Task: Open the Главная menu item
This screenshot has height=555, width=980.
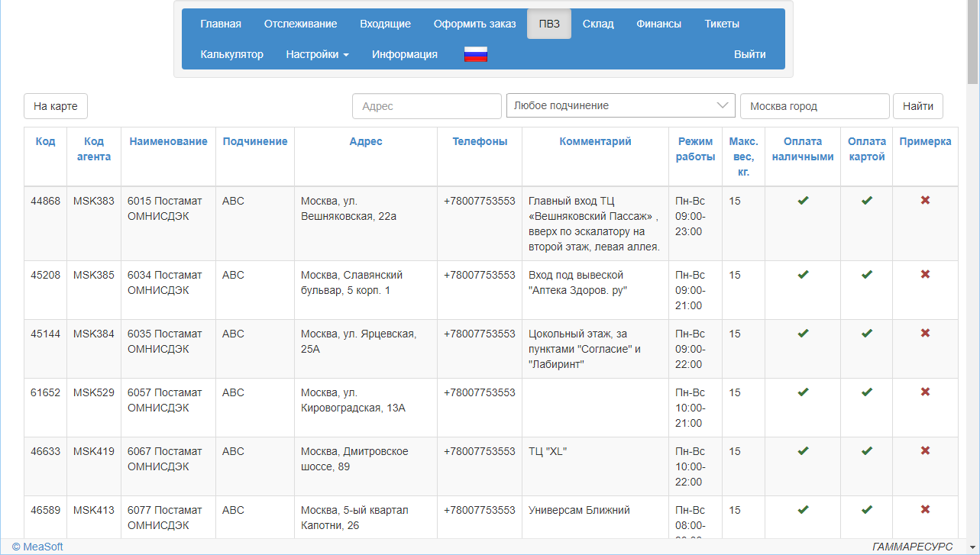Action: [x=221, y=24]
